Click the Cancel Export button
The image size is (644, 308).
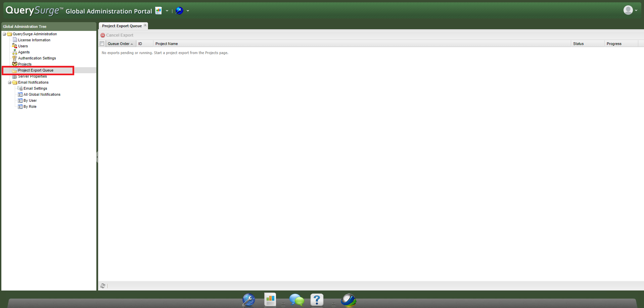pos(117,35)
